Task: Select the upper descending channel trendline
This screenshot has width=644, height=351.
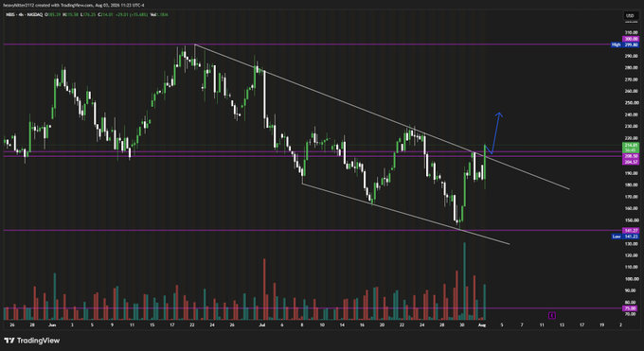Action: pos(382,116)
